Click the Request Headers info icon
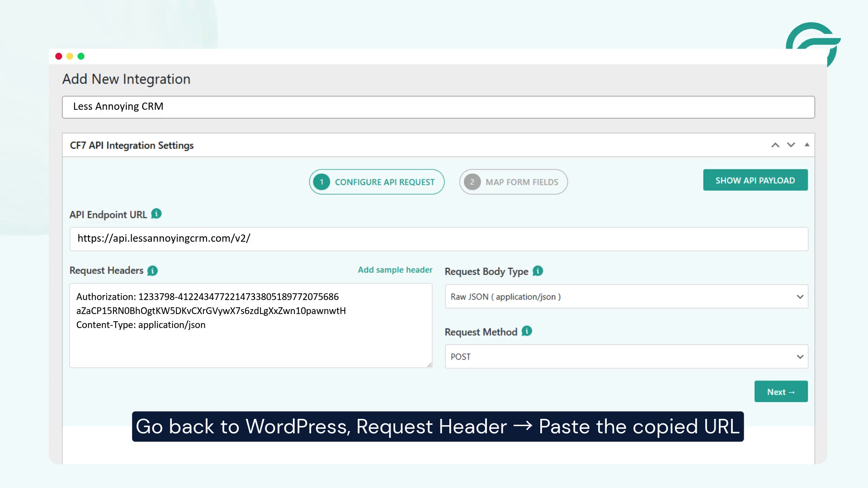 click(153, 271)
